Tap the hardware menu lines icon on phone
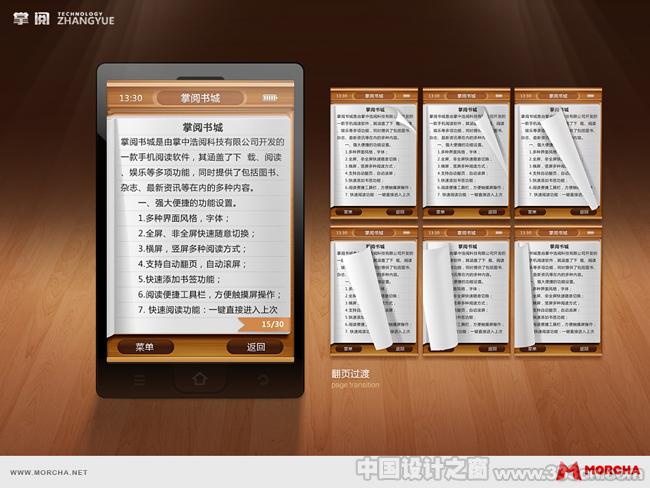Viewport: 650px width, 488px height. coord(139,380)
